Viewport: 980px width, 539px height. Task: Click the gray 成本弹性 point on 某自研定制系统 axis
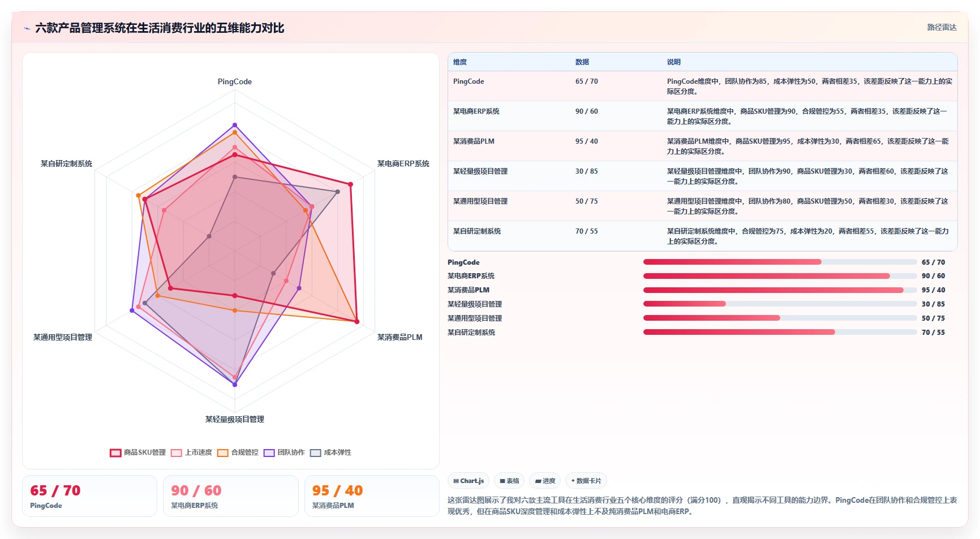pos(209,236)
